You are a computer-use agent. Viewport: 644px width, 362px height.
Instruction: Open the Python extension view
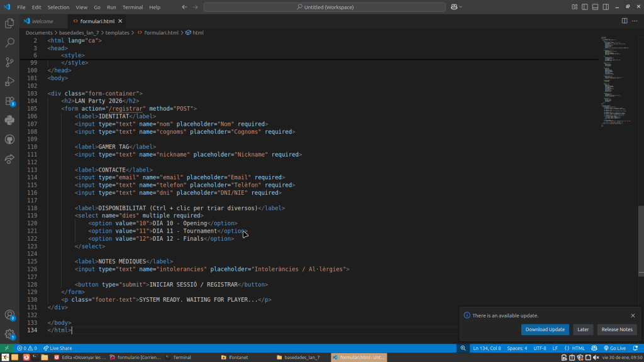pyautogui.click(x=9, y=120)
